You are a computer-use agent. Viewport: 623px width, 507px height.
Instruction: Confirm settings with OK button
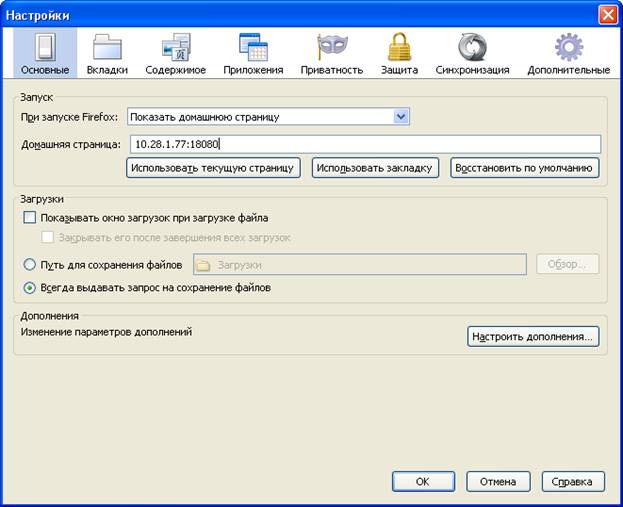tap(423, 482)
